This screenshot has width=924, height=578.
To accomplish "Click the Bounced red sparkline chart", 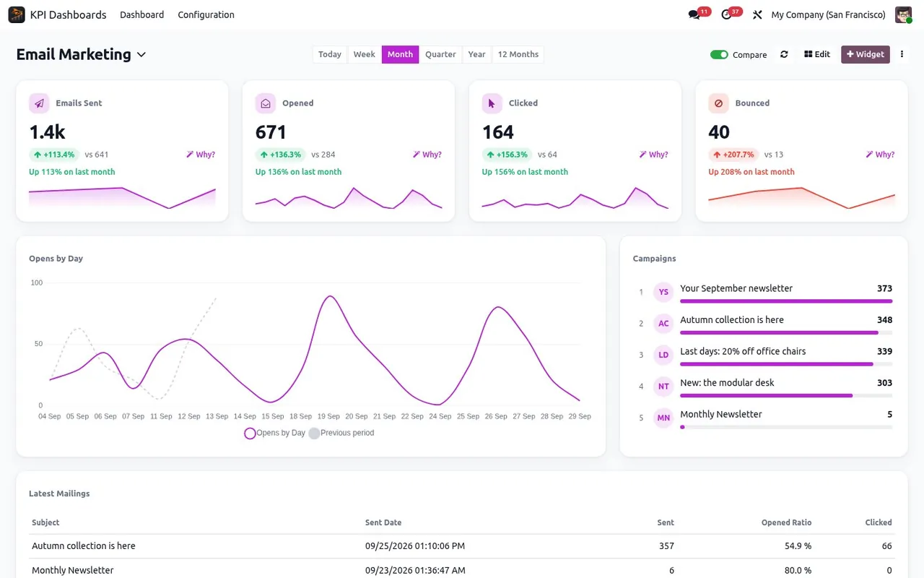I will tap(802, 197).
